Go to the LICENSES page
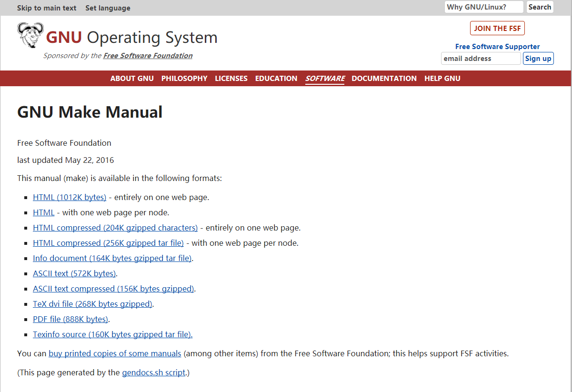The image size is (572, 392). pos(231,78)
